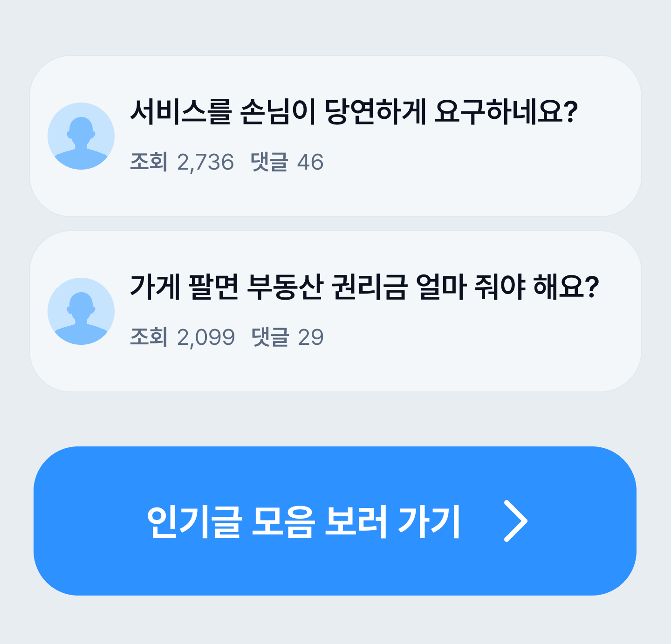Select the number 2,736 in first post

point(205,163)
